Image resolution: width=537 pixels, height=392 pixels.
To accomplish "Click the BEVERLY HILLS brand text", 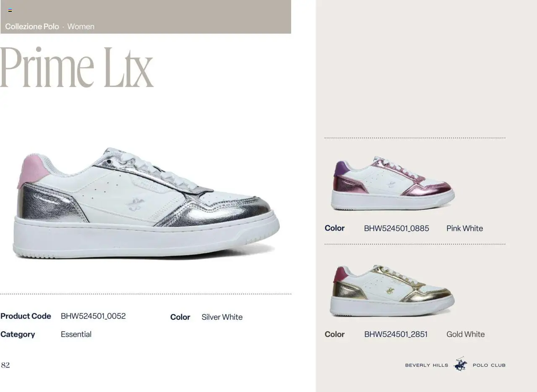I will click(426, 365).
